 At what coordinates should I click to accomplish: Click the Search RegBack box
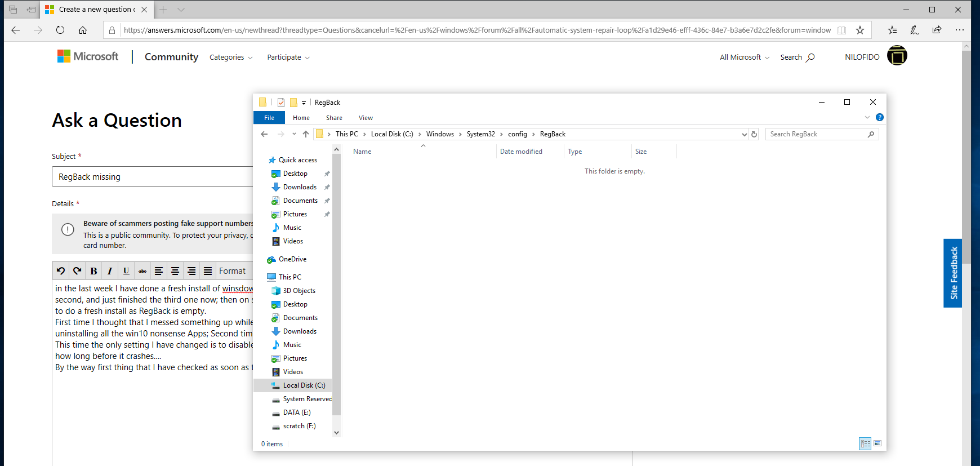pos(822,134)
